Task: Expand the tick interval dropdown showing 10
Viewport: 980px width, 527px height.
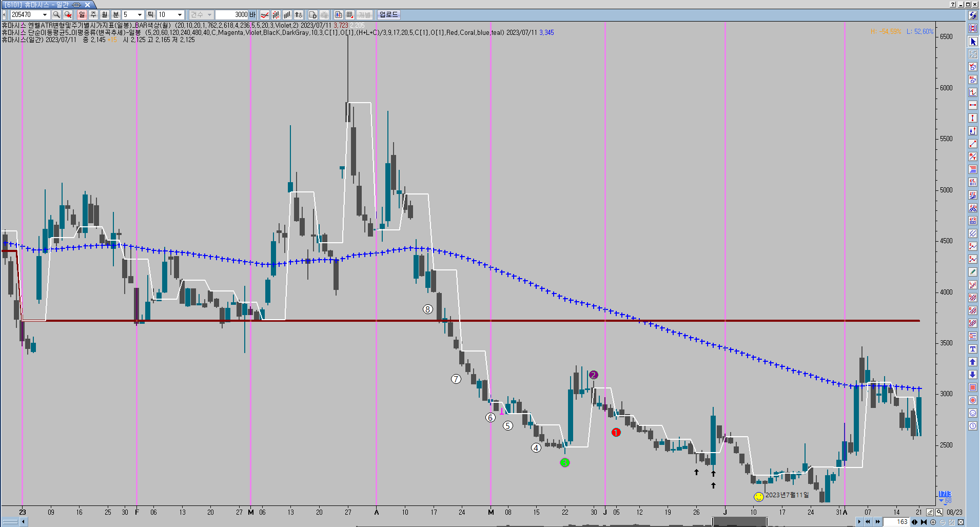Action: 180,15
